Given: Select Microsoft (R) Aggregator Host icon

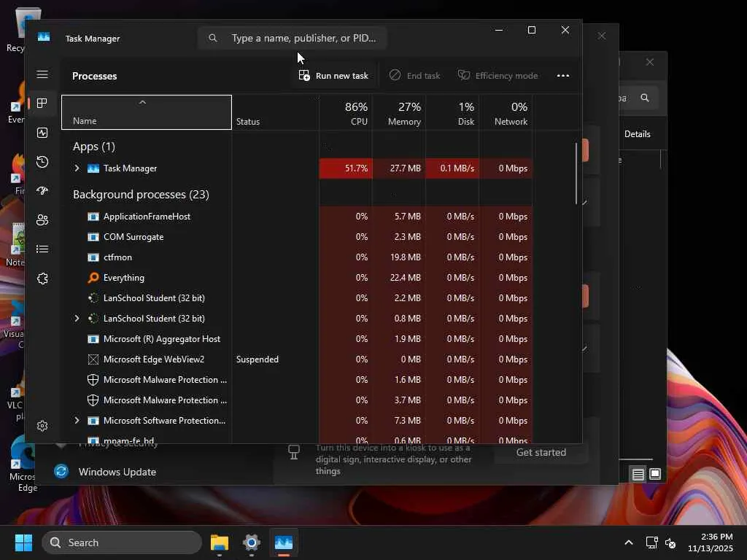Looking at the screenshot, I should (x=93, y=339).
